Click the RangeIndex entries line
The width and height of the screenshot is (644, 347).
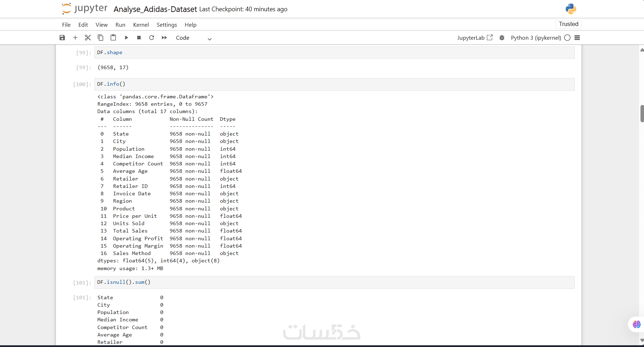click(152, 104)
